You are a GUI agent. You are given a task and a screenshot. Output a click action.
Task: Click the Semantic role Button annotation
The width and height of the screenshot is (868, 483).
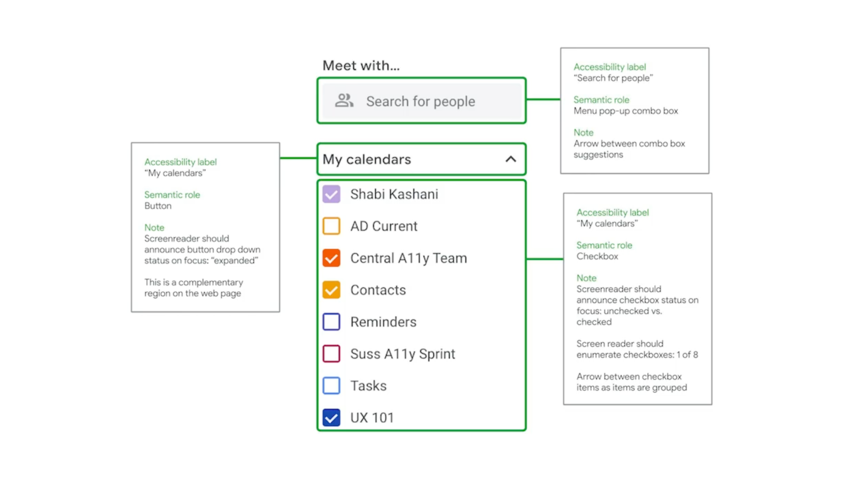coord(157,206)
